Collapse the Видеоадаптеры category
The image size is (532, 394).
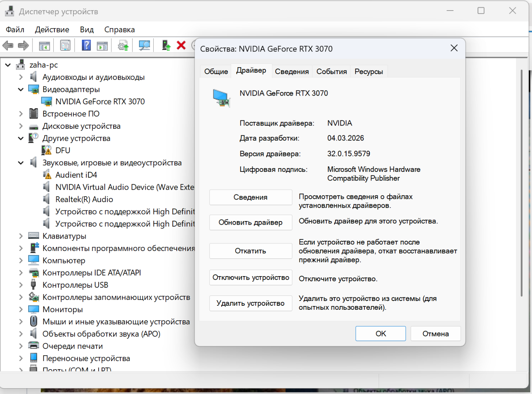click(21, 89)
